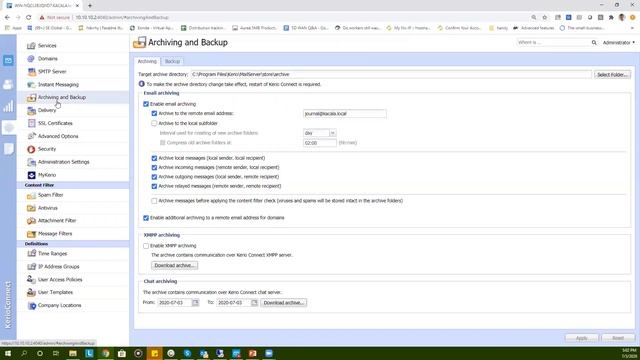Open Company Locations icon

point(31,305)
